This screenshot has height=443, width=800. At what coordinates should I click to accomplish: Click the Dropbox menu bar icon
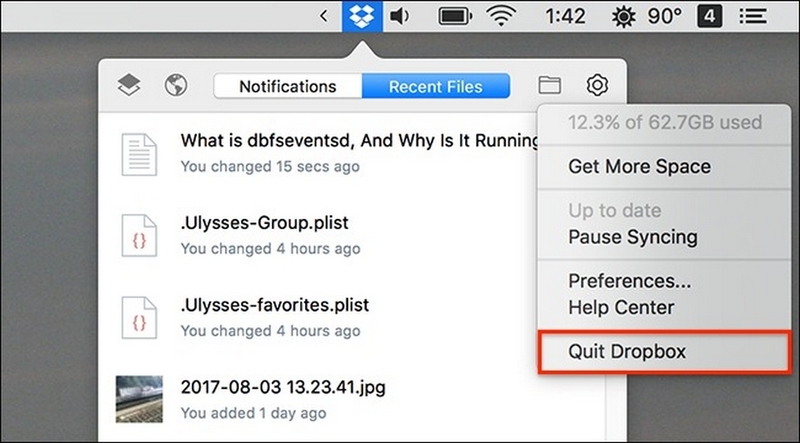[362, 16]
